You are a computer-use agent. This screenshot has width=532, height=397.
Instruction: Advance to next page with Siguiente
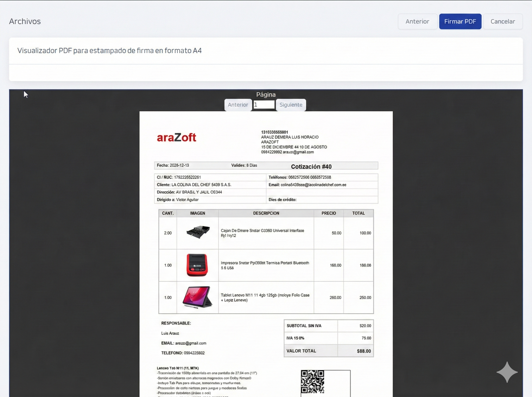coord(291,105)
